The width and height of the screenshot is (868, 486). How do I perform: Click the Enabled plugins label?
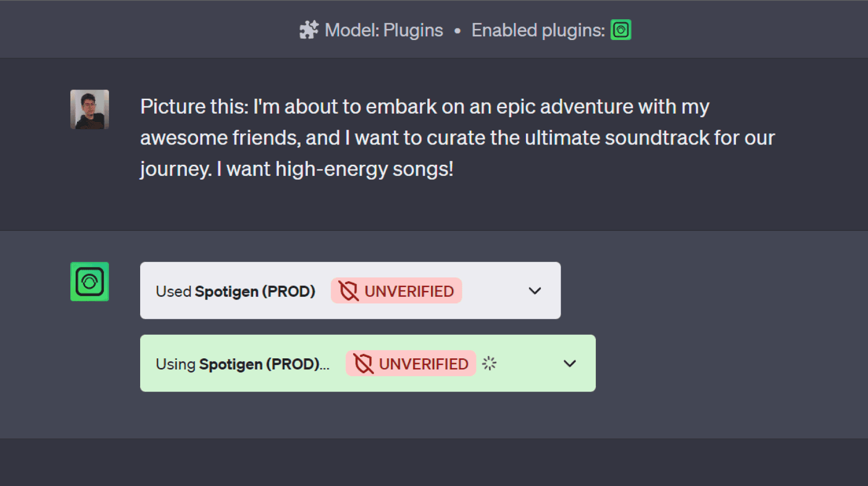pyautogui.click(x=538, y=30)
